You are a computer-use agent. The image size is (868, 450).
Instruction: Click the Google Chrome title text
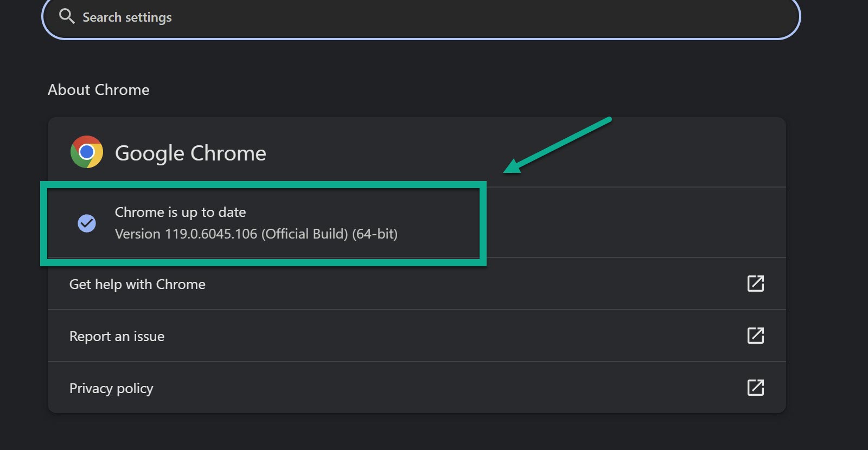[x=190, y=152]
